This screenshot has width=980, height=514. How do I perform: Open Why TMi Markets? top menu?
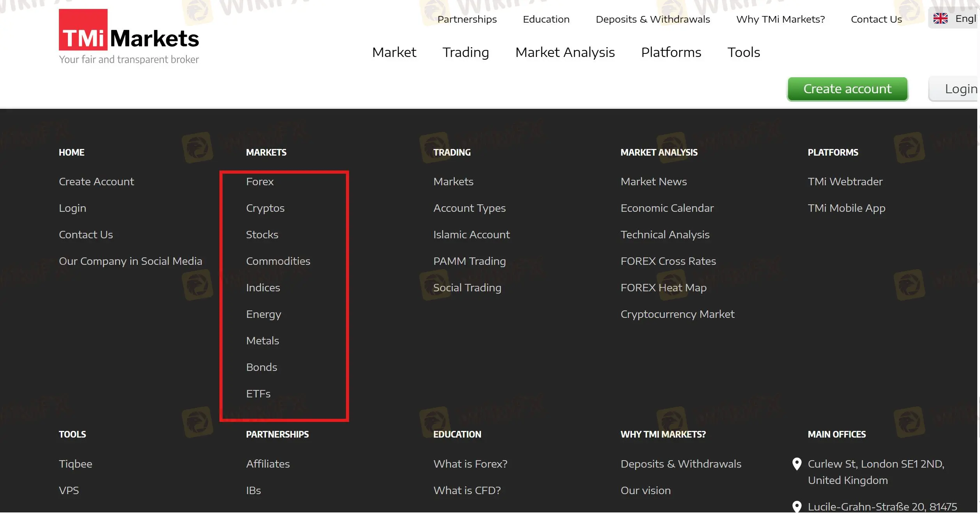(x=780, y=19)
